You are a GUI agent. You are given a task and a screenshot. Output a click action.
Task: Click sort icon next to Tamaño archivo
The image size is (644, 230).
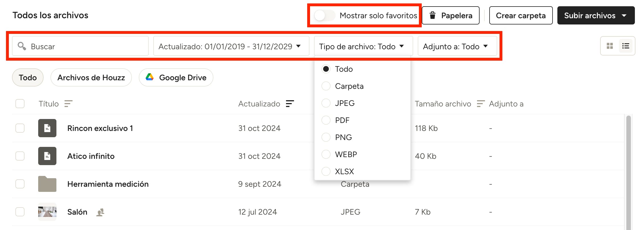481,104
